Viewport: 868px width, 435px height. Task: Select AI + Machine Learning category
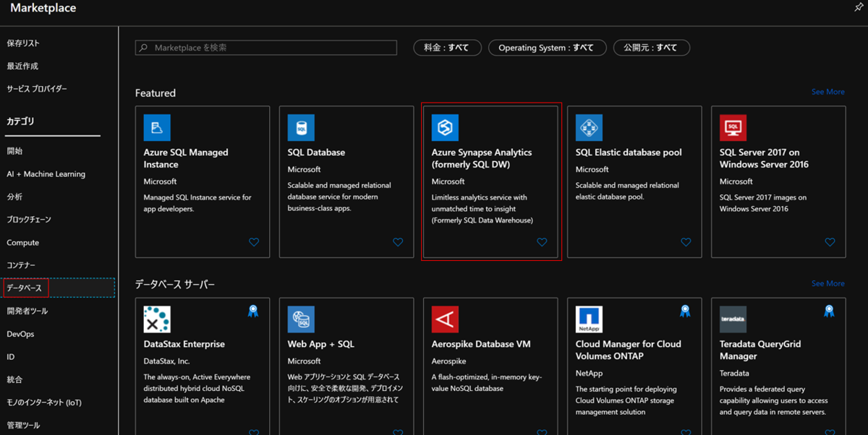tap(46, 174)
